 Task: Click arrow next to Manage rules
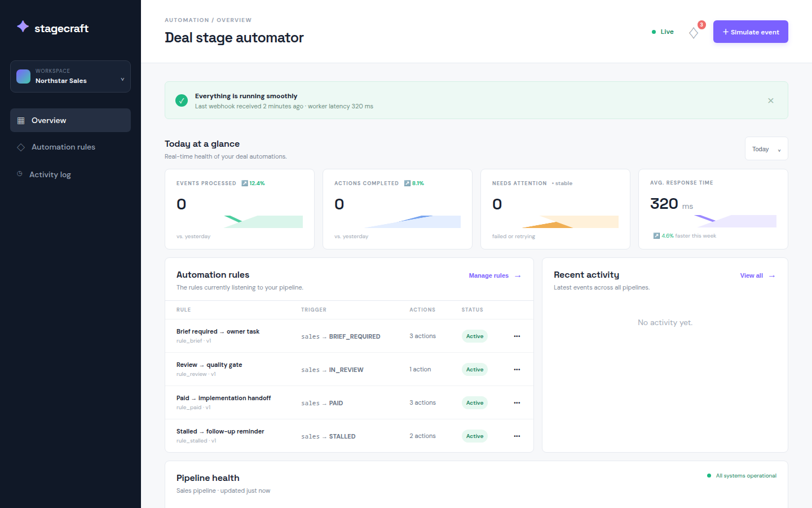click(518, 276)
